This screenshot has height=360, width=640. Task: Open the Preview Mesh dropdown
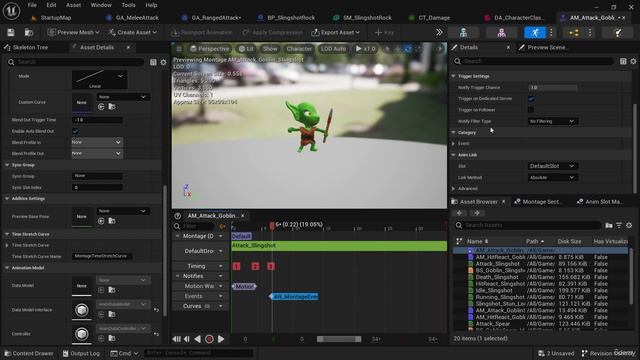(x=73, y=32)
